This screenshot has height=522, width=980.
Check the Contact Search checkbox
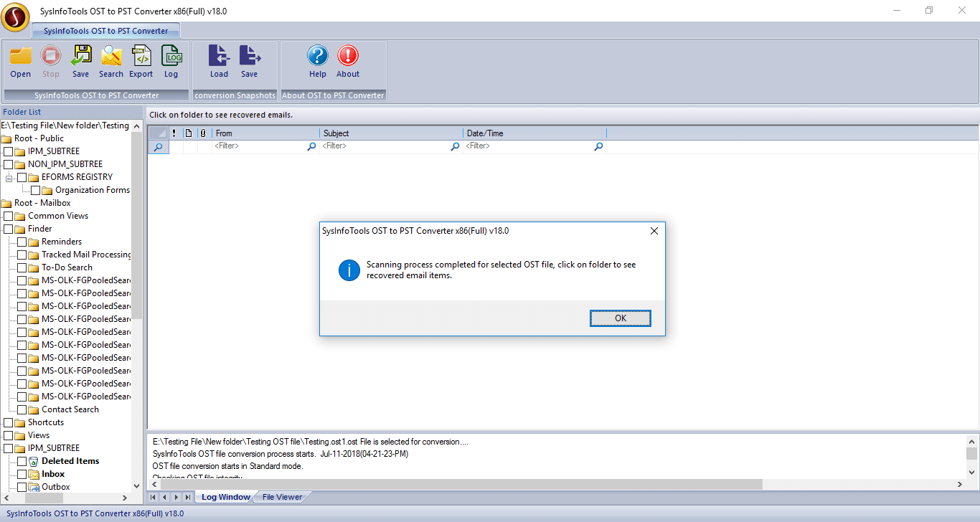pos(22,409)
